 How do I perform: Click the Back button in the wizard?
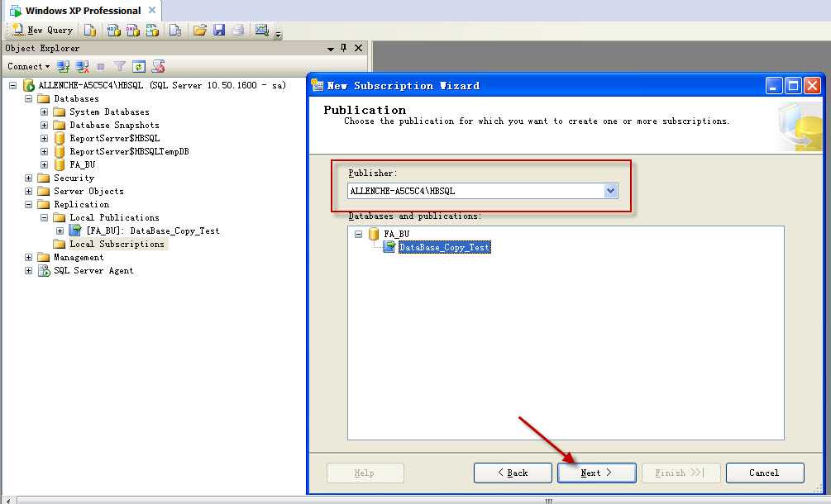pos(513,473)
